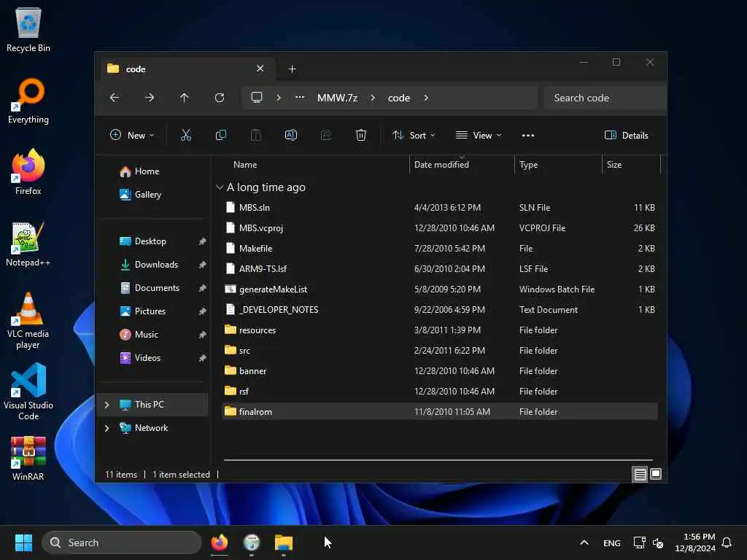This screenshot has height=560, width=747.
Task: Select the Everything desktop shortcut
Action: pyautogui.click(x=28, y=101)
